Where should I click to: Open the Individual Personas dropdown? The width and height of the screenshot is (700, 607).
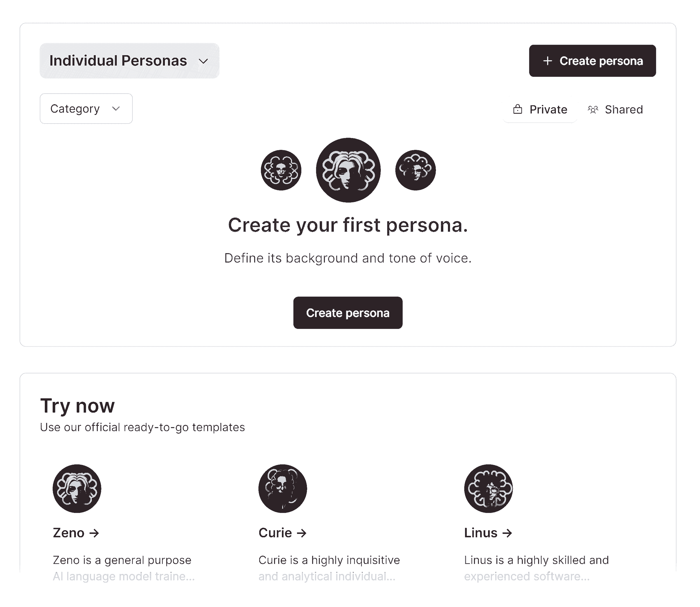click(x=130, y=61)
